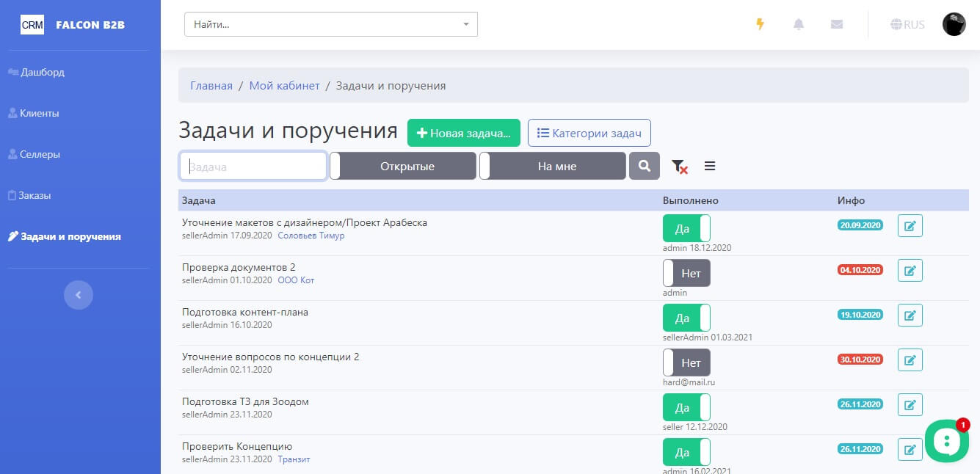Click text sellerAdmin 01.03.2021
This screenshot has width=980, height=474.
coord(708,338)
